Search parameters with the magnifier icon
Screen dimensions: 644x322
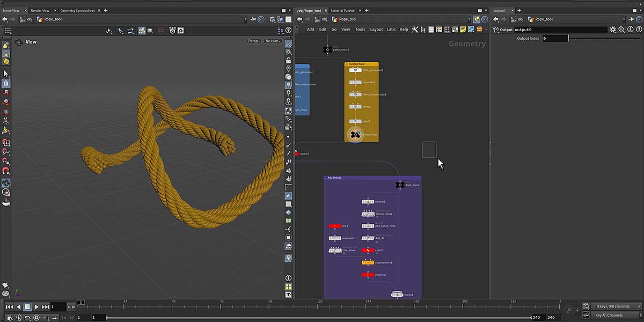coord(621,30)
